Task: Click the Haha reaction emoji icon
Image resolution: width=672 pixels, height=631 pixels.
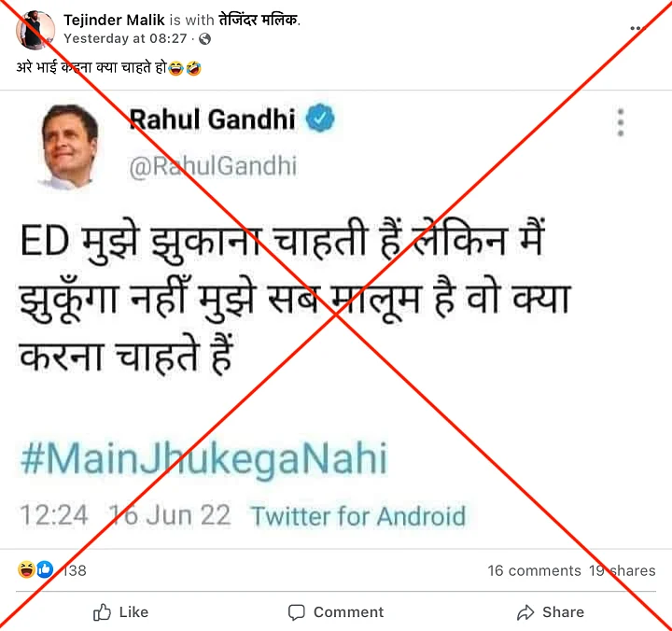Action: pyautogui.click(x=26, y=569)
